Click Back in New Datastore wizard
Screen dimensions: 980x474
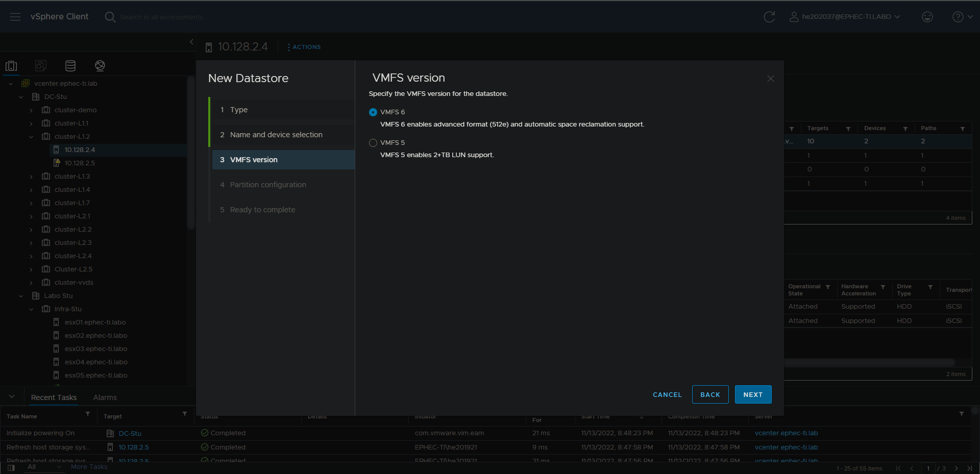coord(710,395)
